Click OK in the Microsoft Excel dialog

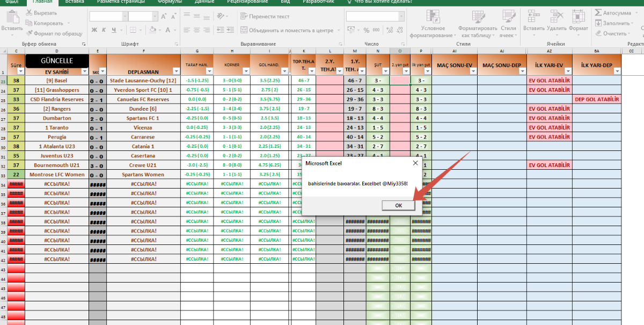(x=398, y=205)
